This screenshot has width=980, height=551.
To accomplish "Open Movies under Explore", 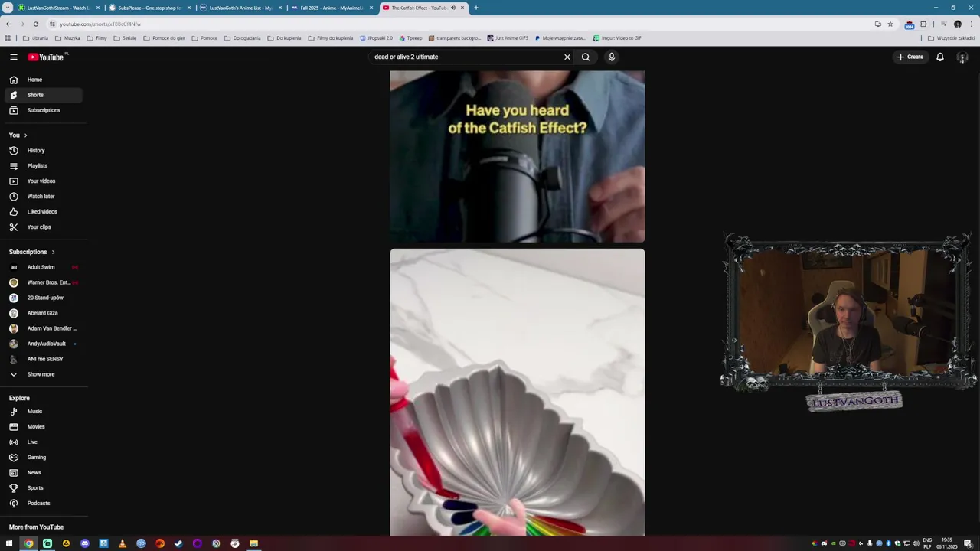I will coord(44,427).
